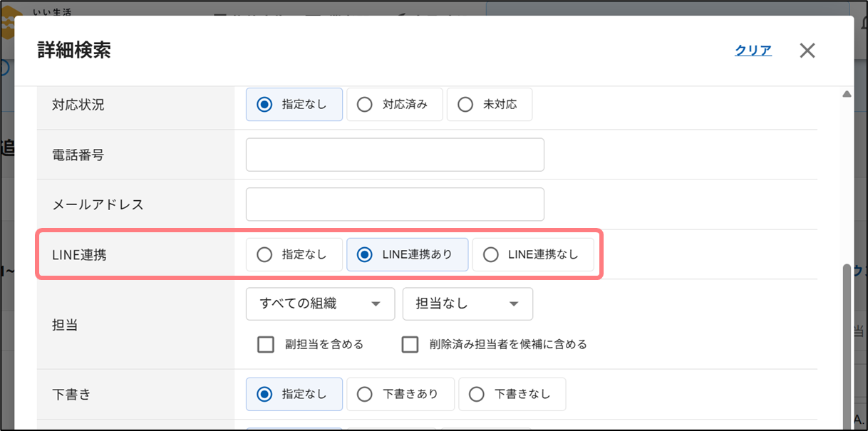The height and width of the screenshot is (431, 868).
Task: Click the 電話番号 row label
Action: pos(78,155)
